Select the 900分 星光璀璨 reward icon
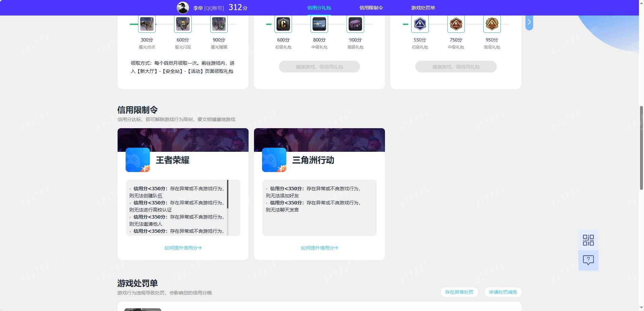 (219, 24)
